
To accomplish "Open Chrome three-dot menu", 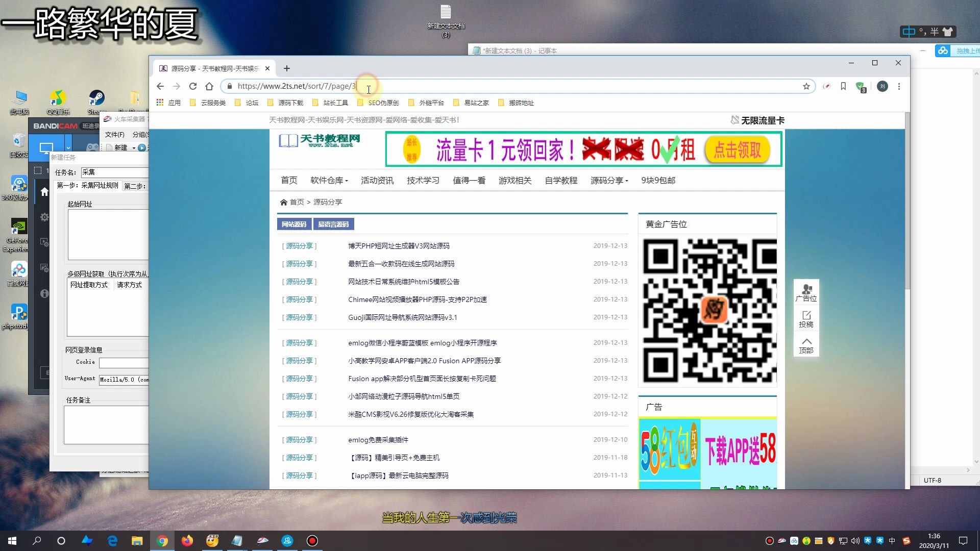I will click(899, 86).
